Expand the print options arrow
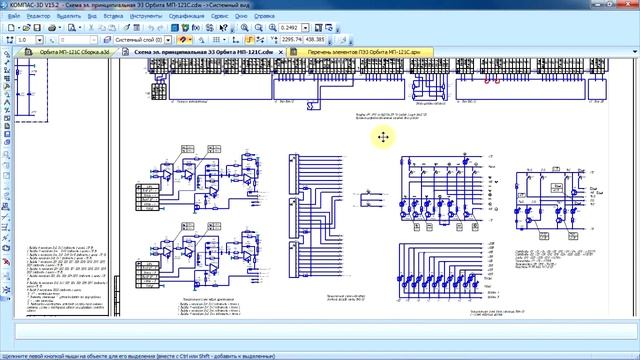 (x=60, y=28)
